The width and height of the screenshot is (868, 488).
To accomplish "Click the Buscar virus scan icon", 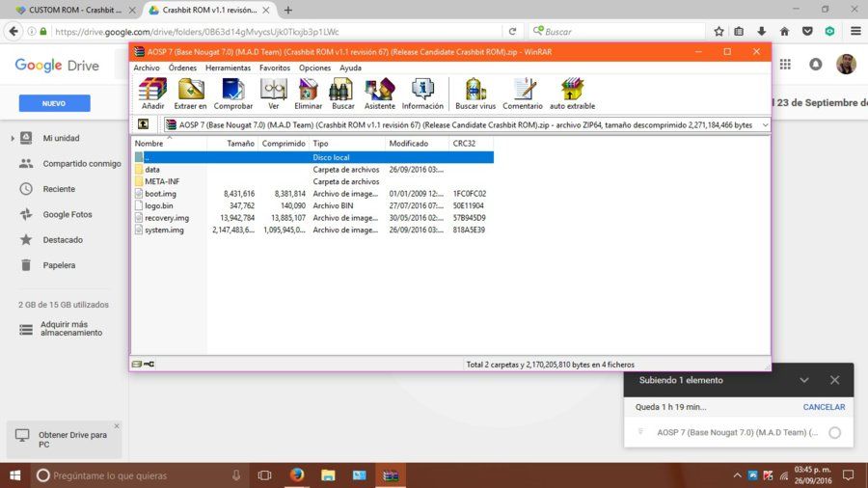I will [x=475, y=94].
